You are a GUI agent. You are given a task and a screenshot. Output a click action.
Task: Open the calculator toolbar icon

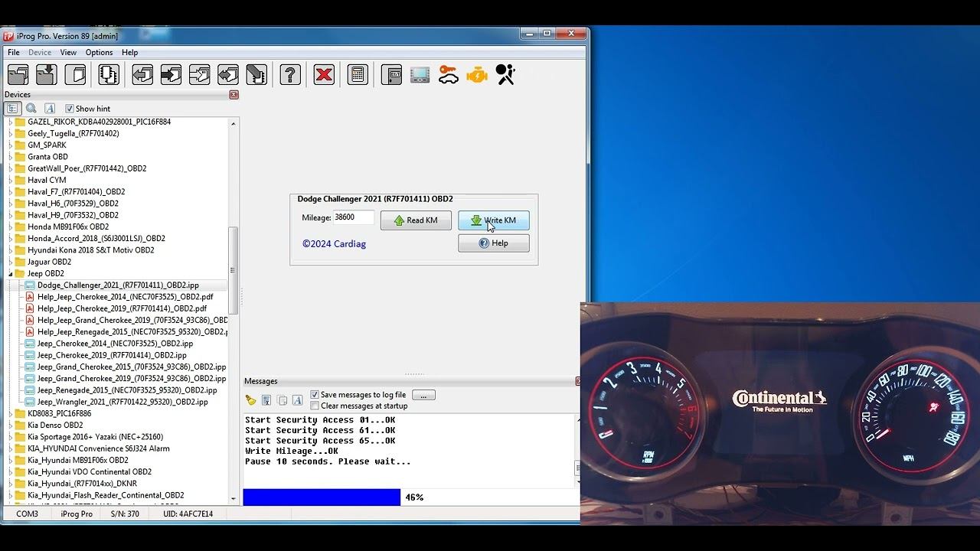point(358,74)
